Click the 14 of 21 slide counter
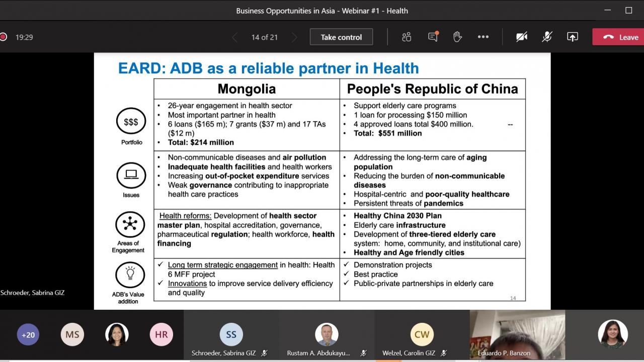The image size is (644, 362). (x=265, y=37)
